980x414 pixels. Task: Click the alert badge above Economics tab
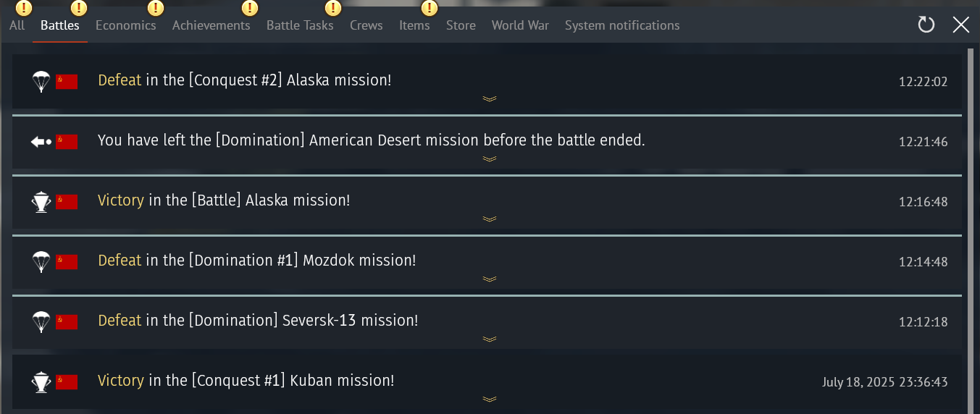156,9
